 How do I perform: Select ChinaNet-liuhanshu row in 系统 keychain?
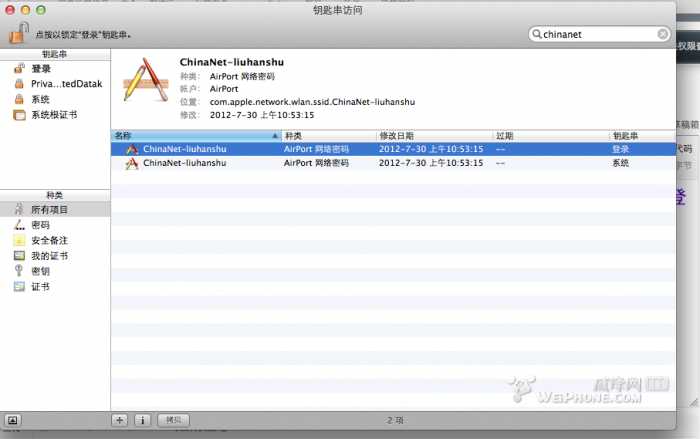[185, 162]
